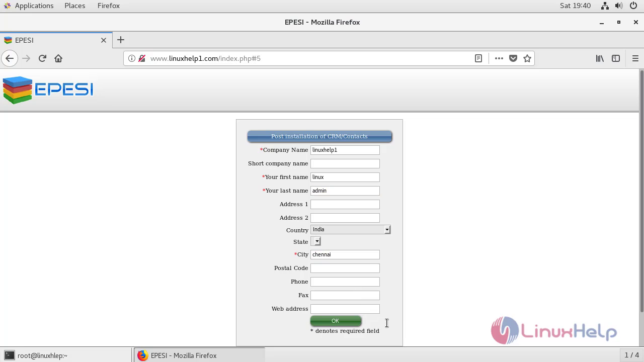644x362 pixels.
Task: Click the page vertical scrollbar
Action: tap(641, 191)
